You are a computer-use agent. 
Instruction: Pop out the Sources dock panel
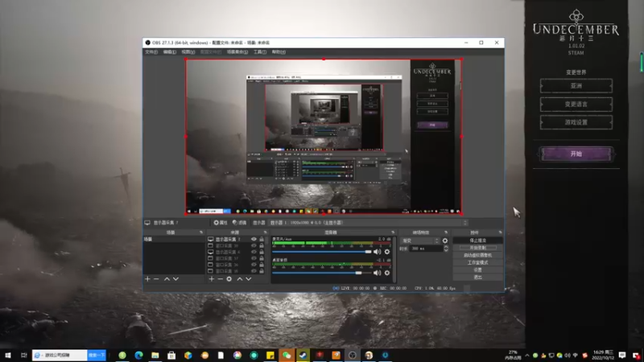(266, 232)
